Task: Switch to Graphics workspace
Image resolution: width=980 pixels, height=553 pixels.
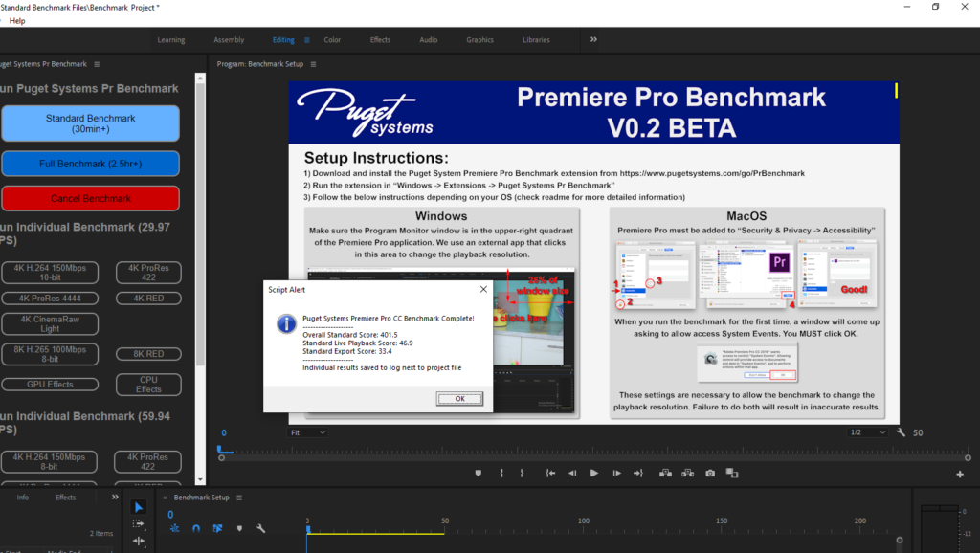Action: [x=480, y=40]
